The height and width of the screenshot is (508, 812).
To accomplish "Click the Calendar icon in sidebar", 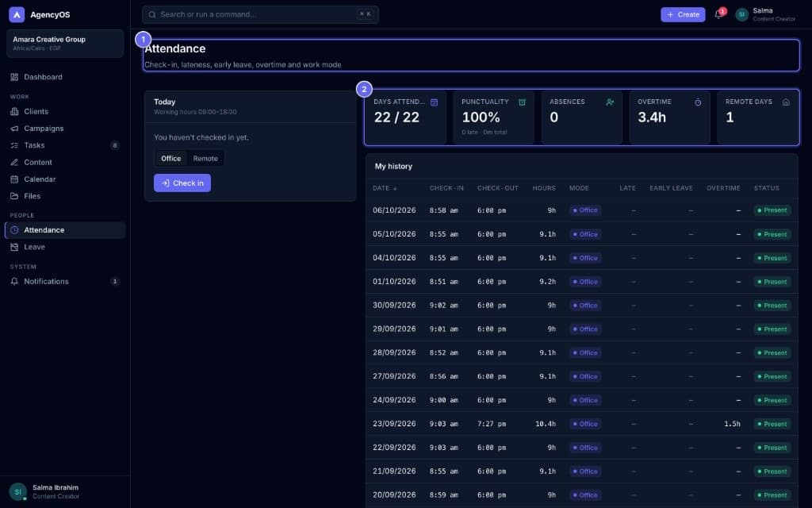I will (14, 179).
